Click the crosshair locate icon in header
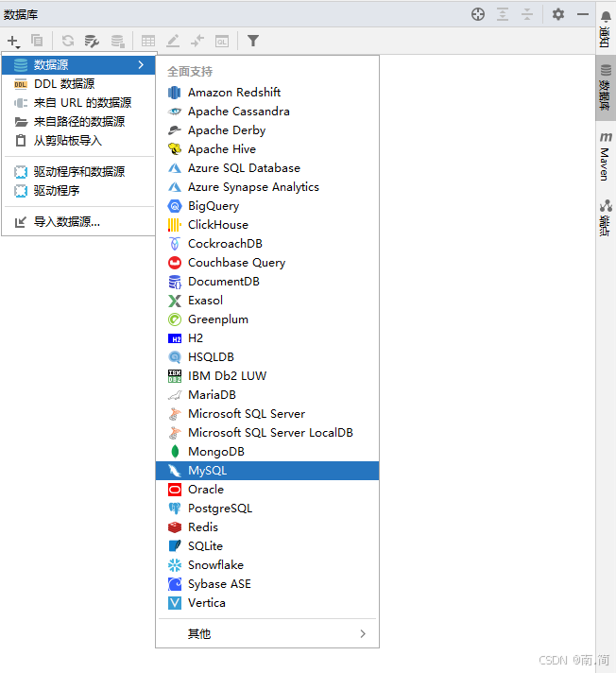This screenshot has width=616, height=673. tap(478, 14)
